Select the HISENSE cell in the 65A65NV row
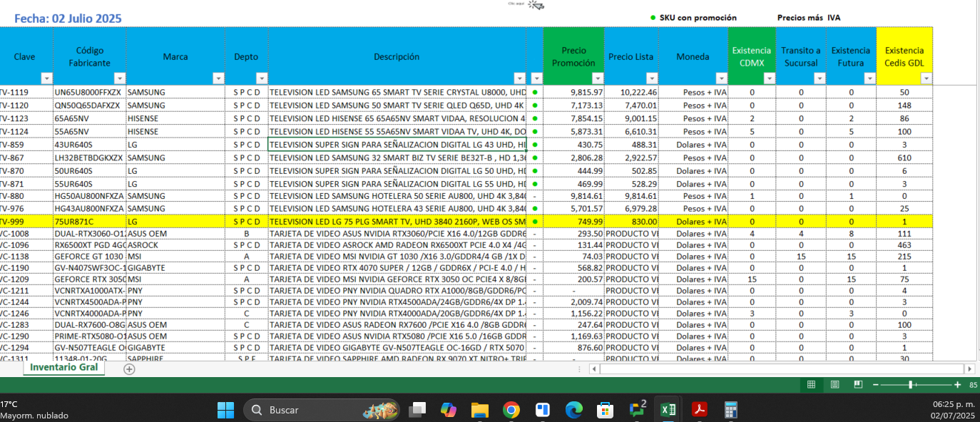The image size is (980, 422). click(176, 118)
